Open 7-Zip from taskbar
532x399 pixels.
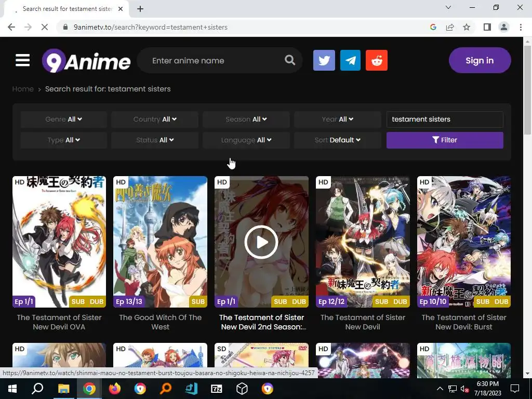pyautogui.click(x=217, y=389)
